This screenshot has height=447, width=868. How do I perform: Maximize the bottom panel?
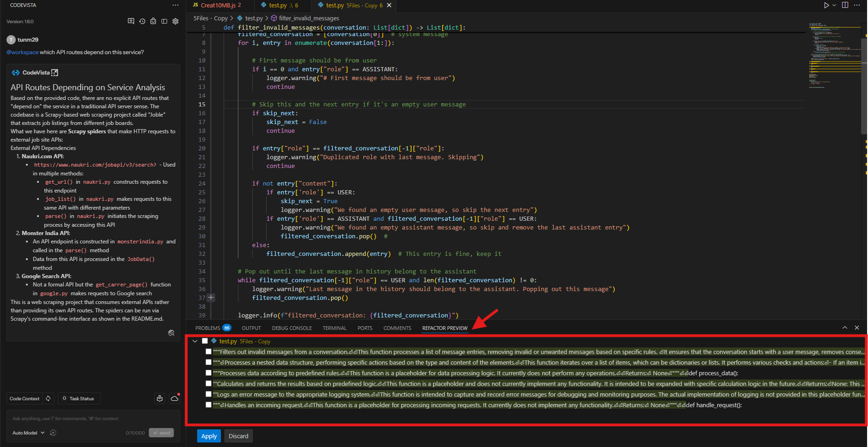[845, 328]
